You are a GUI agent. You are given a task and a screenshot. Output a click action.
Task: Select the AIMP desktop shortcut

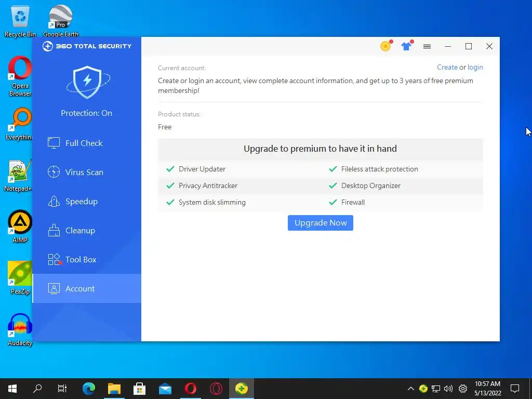(x=20, y=227)
